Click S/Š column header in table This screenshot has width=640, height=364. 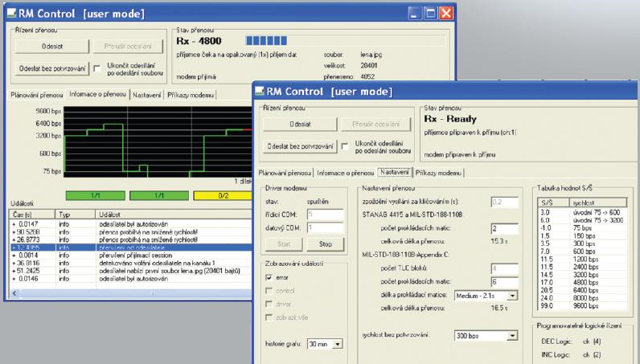click(554, 202)
